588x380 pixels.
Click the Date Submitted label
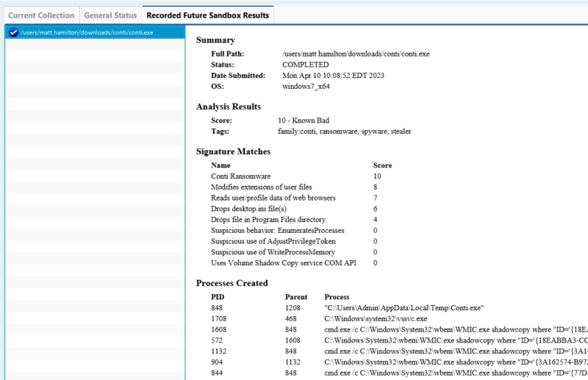coord(238,76)
